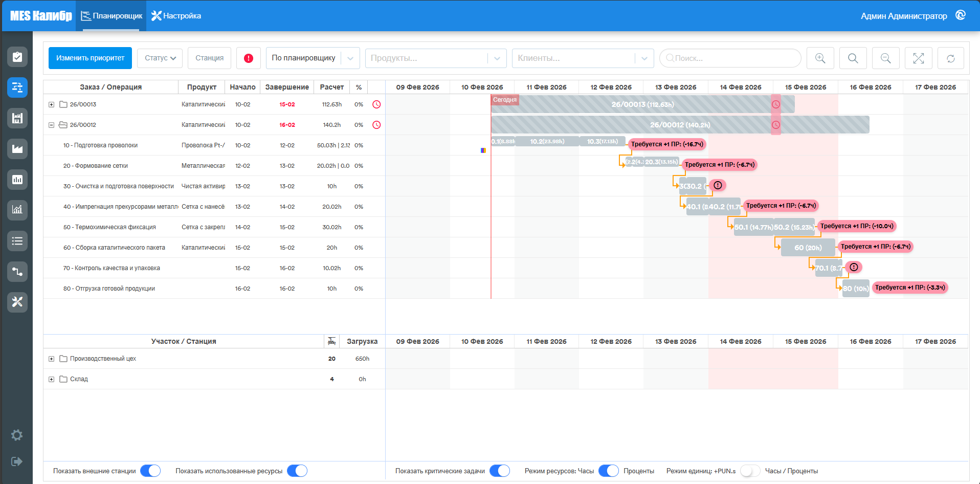Image resolution: width=980 pixels, height=484 pixels.
Task: Disable Показать критические задачи switch
Action: pyautogui.click(x=500, y=471)
